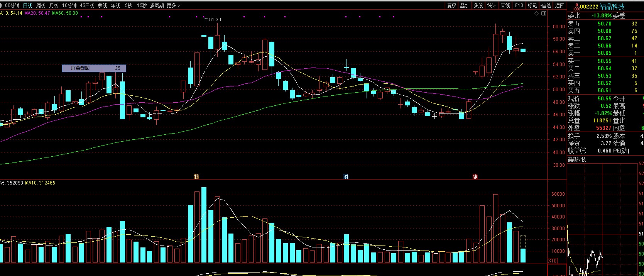The image size is (644, 276).
Task: Click 卖三 price 50.67
Action: [x=604, y=38]
